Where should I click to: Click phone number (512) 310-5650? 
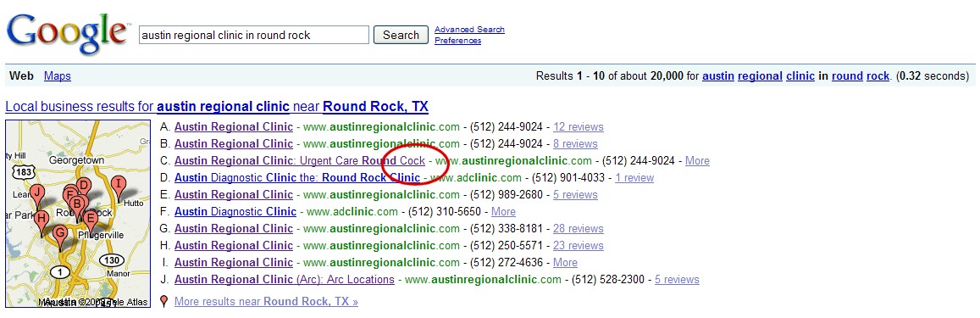[x=445, y=212]
